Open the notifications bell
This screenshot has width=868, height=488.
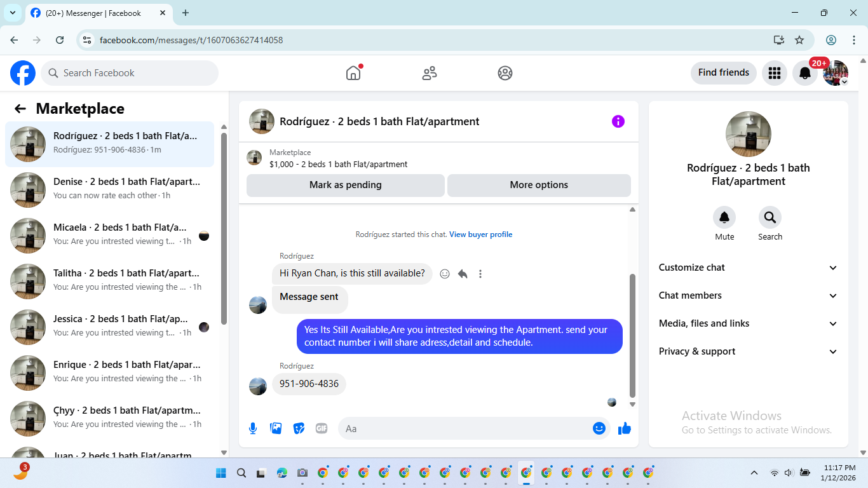point(805,73)
